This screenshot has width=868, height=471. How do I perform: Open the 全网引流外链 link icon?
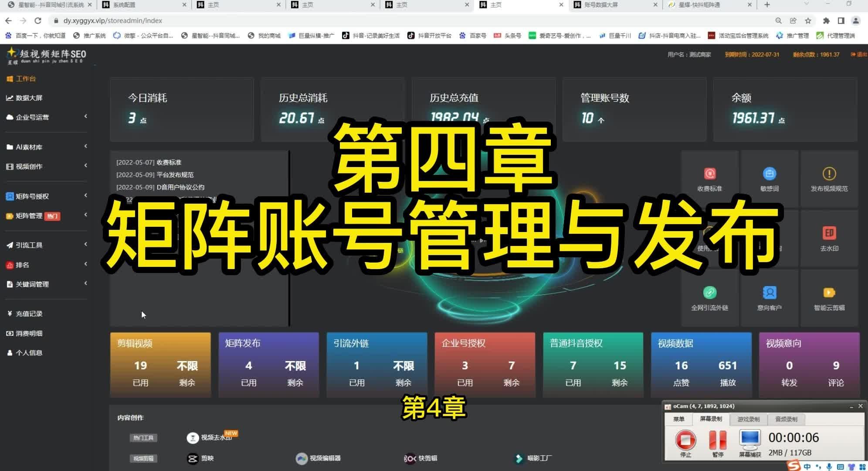point(709,293)
